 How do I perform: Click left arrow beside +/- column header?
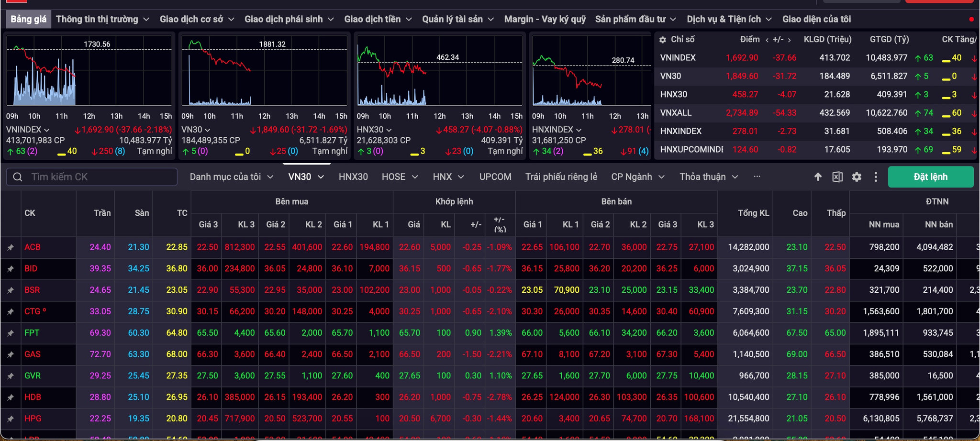[x=767, y=40]
